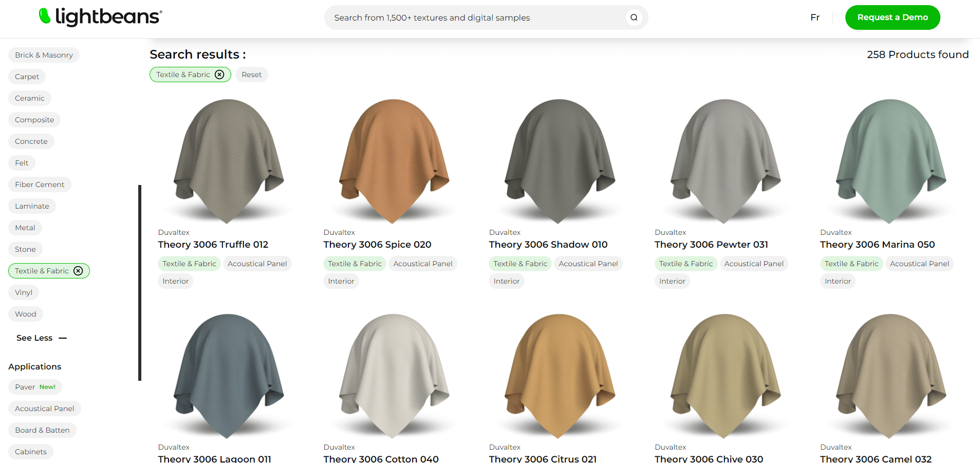
Task: Filter by Fiber Cement category
Action: pyautogui.click(x=40, y=184)
